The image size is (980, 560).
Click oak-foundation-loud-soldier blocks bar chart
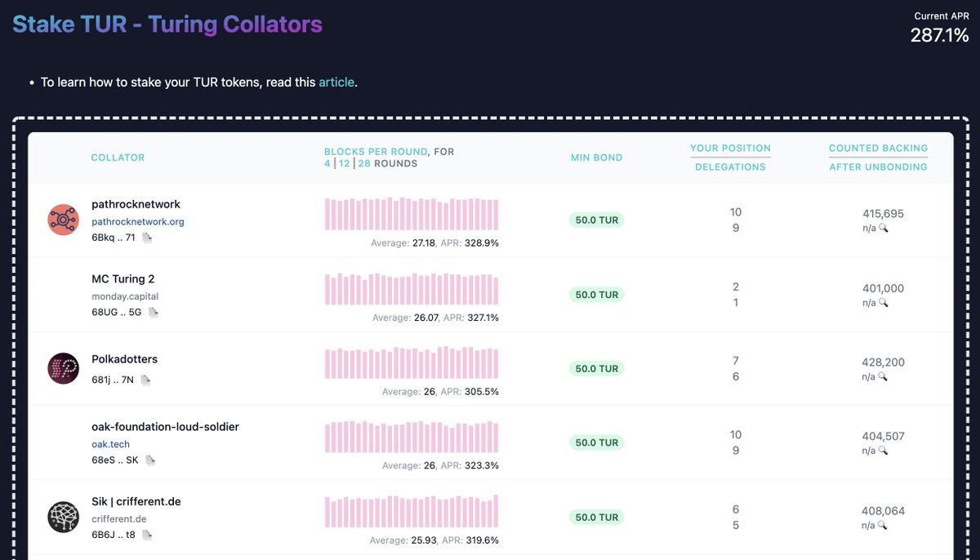[412, 437]
